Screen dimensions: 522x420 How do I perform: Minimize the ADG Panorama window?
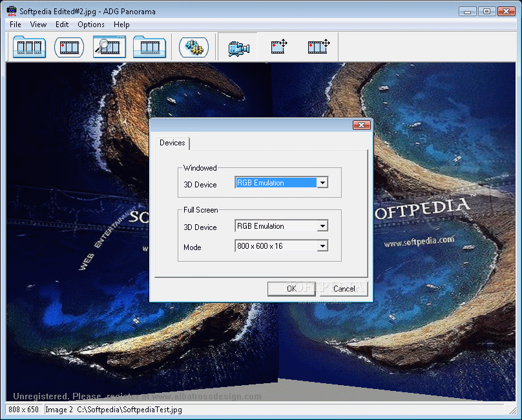[x=467, y=12]
